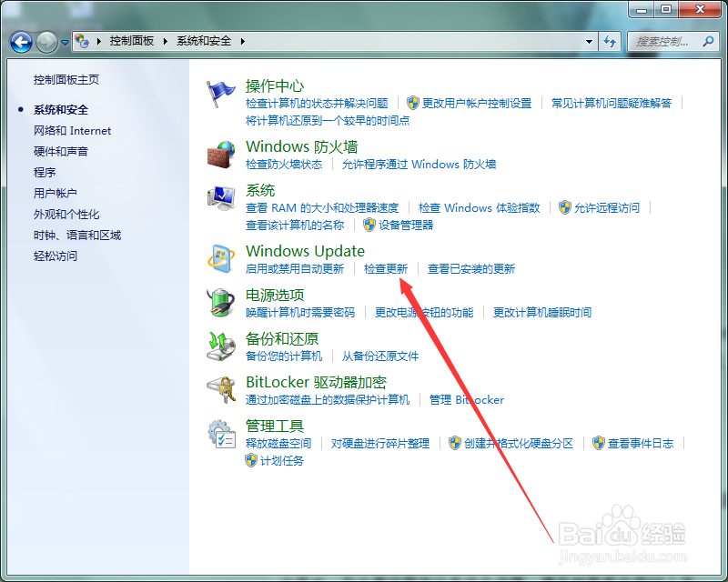Expand arrow after 系统和安全 in breadcrumb
The width and height of the screenshot is (728, 582).
[242, 41]
